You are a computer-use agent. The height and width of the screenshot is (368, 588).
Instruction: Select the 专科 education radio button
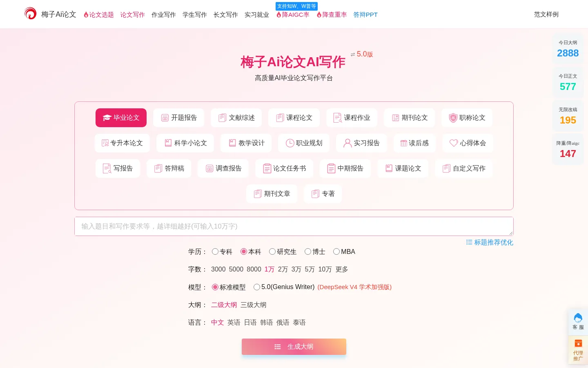(215, 251)
